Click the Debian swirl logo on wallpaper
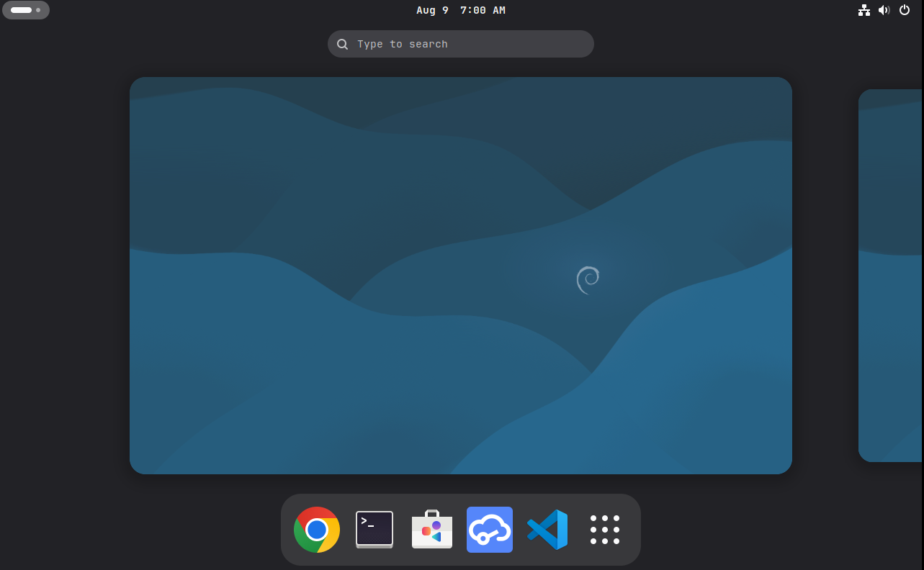 coord(588,280)
